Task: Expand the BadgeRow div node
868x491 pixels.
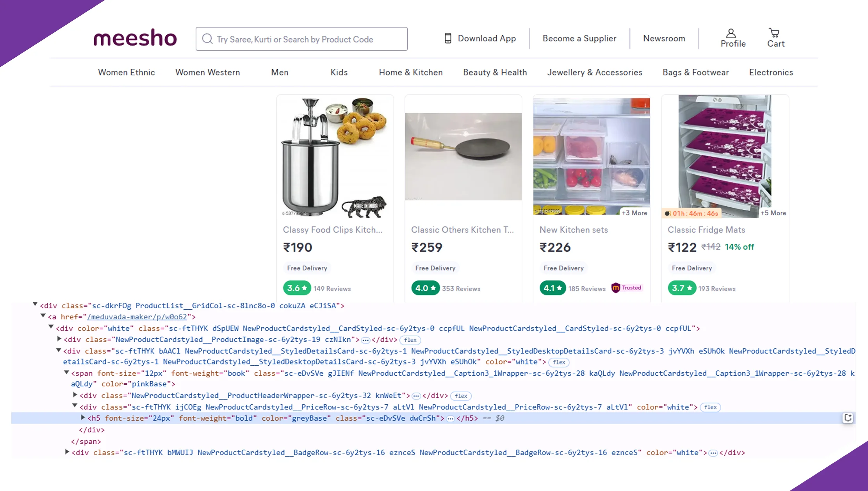Action: coord(67,452)
